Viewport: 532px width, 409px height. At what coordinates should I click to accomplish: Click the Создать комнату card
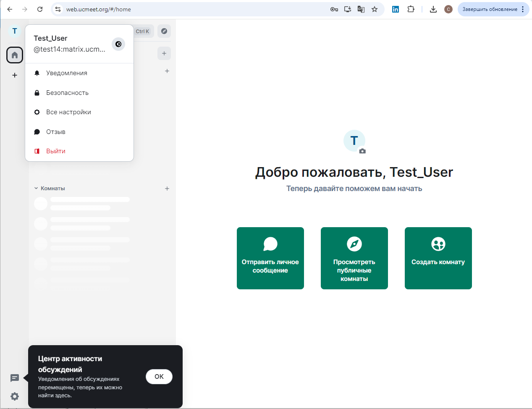pyautogui.click(x=438, y=258)
